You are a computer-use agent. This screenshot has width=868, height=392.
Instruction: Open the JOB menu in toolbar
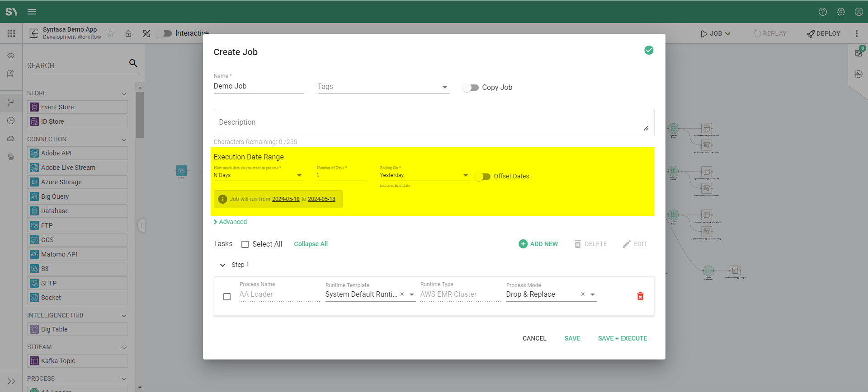[716, 33]
